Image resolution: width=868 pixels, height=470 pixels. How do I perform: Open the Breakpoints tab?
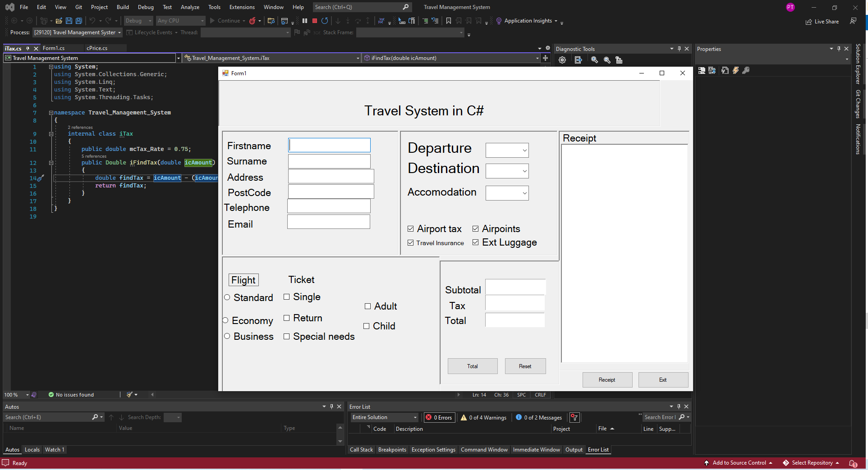tap(392, 450)
